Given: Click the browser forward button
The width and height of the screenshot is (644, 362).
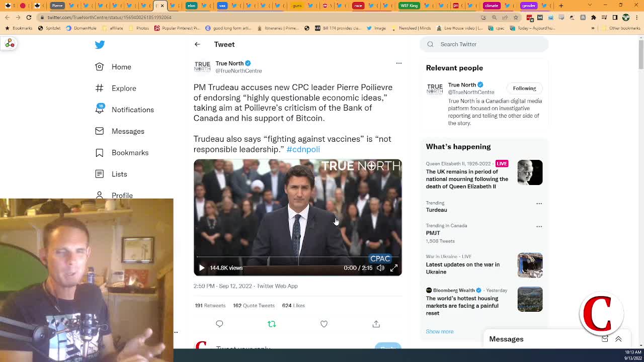Looking at the screenshot, I should 18,17.
